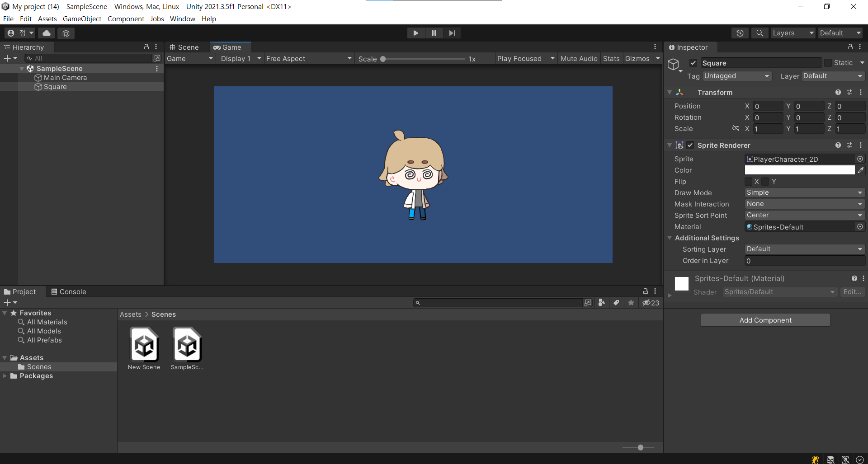Toggle constrained proportions link on Scale
Screen dimensions: 868x464
point(736,129)
